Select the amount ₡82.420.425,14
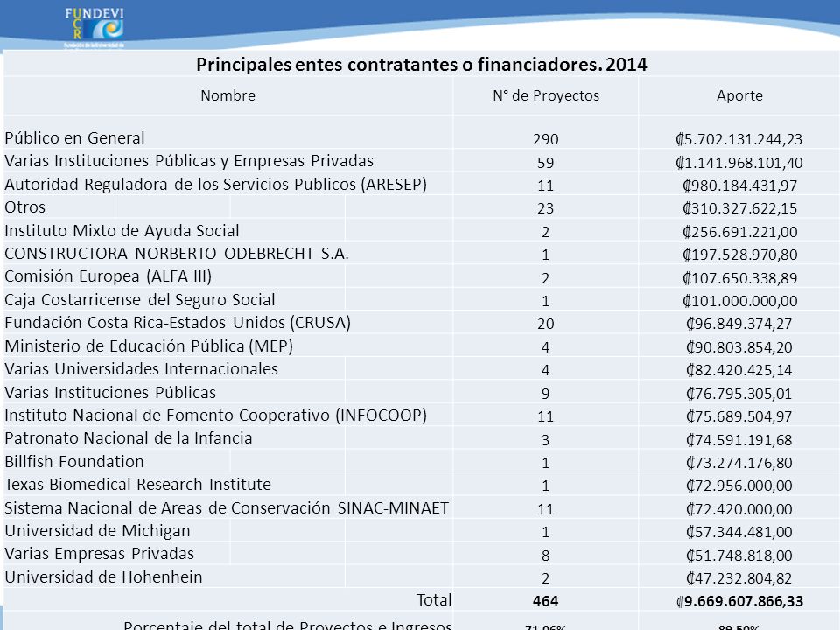Screen dimensions: 840x630 [739, 370]
